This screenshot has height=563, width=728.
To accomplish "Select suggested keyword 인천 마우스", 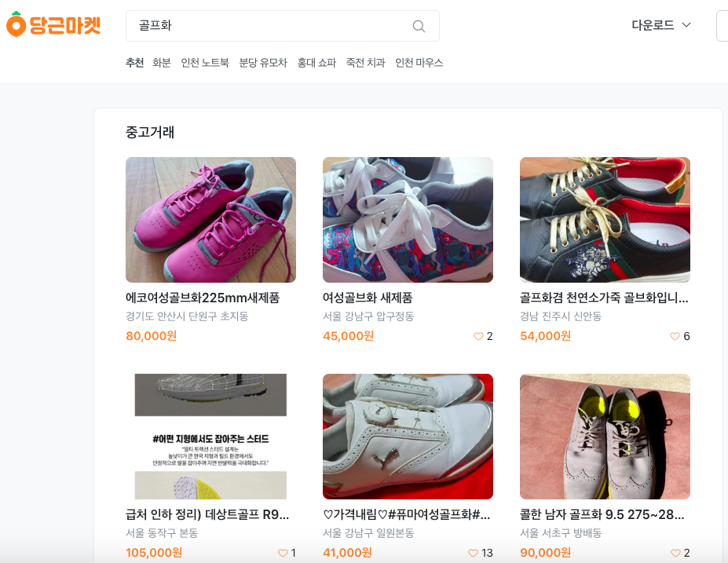I will click(419, 63).
